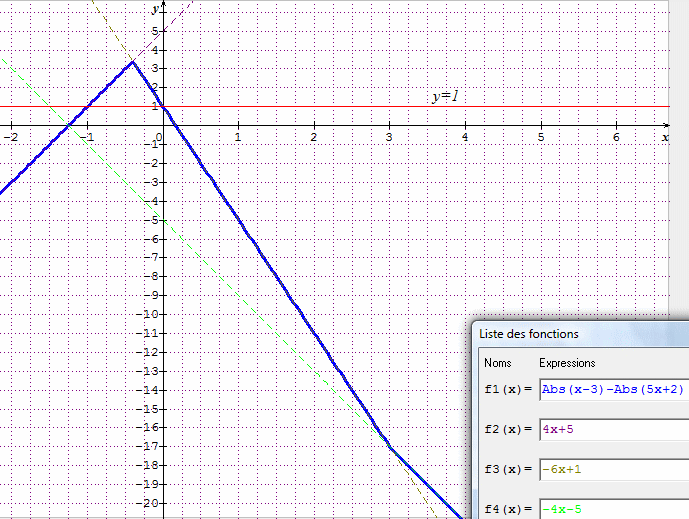The image size is (689, 519).
Task: Click the peak of the blue curve
Action: tap(133, 62)
